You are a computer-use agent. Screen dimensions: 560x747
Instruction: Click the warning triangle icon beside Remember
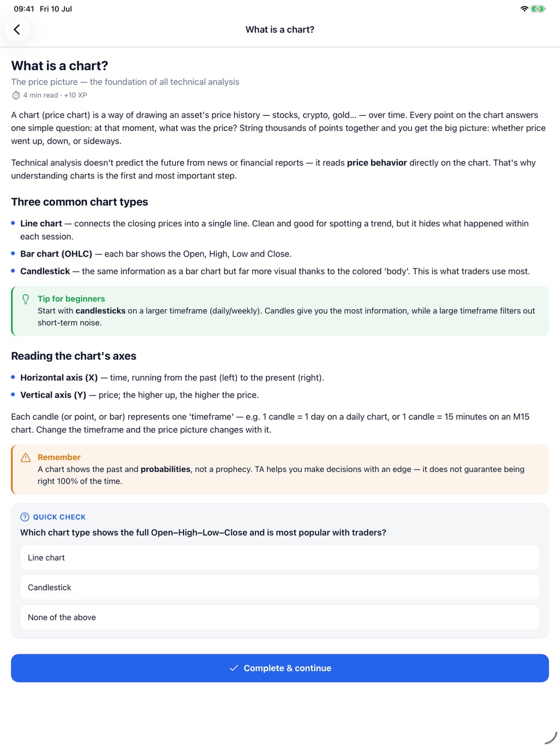click(x=25, y=457)
